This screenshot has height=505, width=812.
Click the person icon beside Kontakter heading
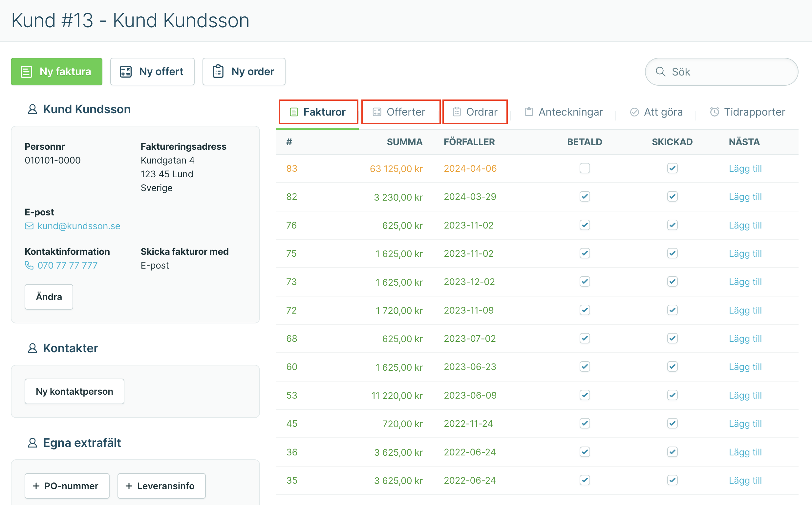click(32, 348)
